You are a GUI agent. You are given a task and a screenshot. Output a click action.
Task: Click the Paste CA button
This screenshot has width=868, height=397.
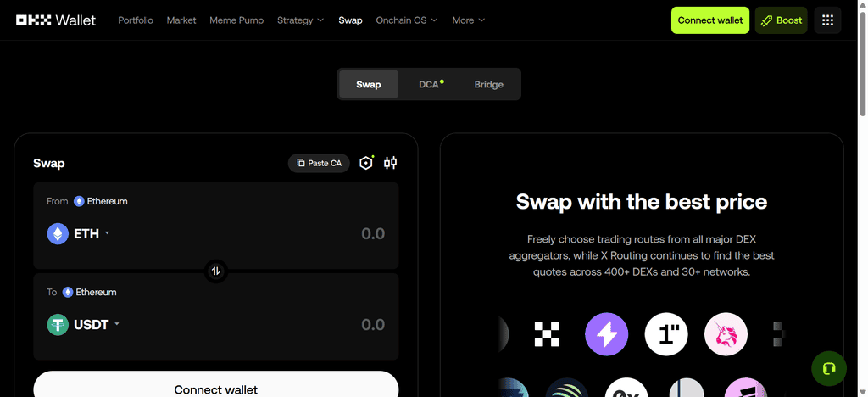(319, 163)
